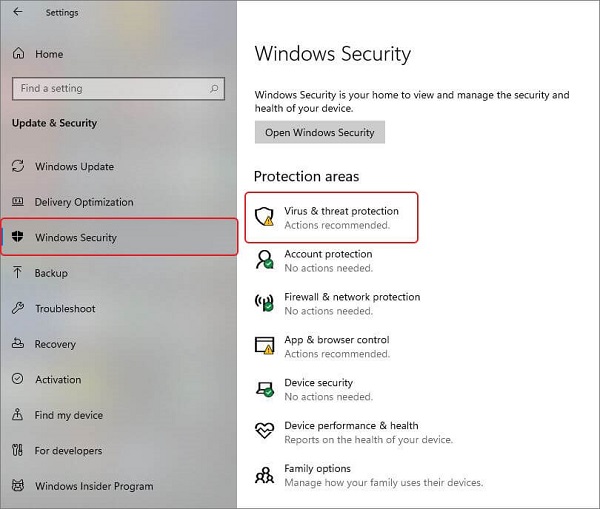Focus the Find a setting search box
600x509 pixels.
click(110, 88)
